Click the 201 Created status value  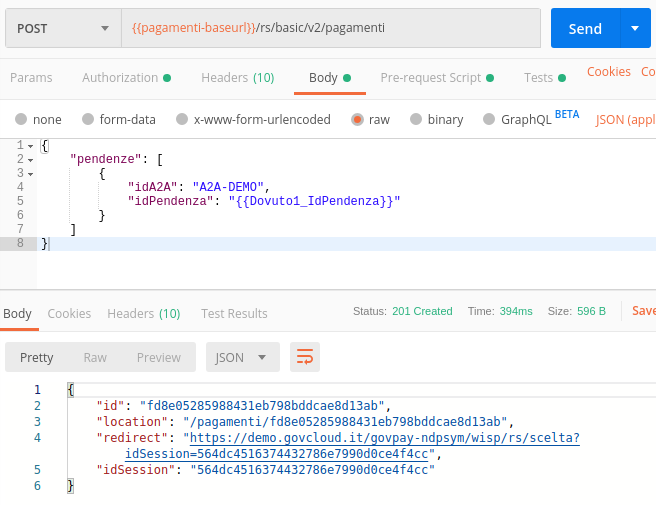[x=422, y=311]
